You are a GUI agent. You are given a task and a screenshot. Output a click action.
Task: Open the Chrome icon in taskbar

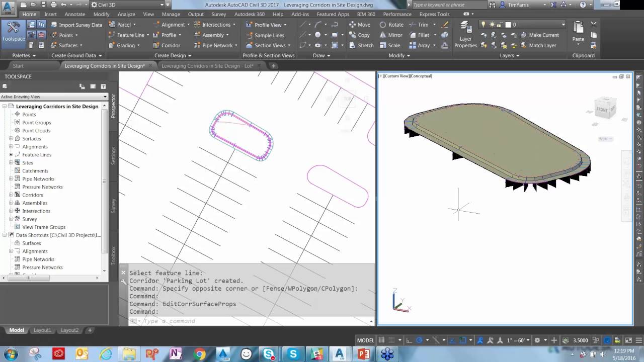coord(200,354)
